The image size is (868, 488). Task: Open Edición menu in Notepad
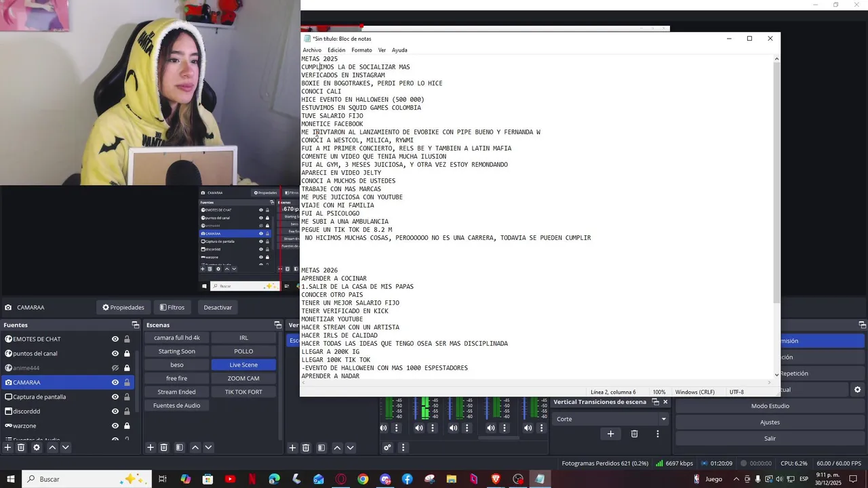coord(336,50)
